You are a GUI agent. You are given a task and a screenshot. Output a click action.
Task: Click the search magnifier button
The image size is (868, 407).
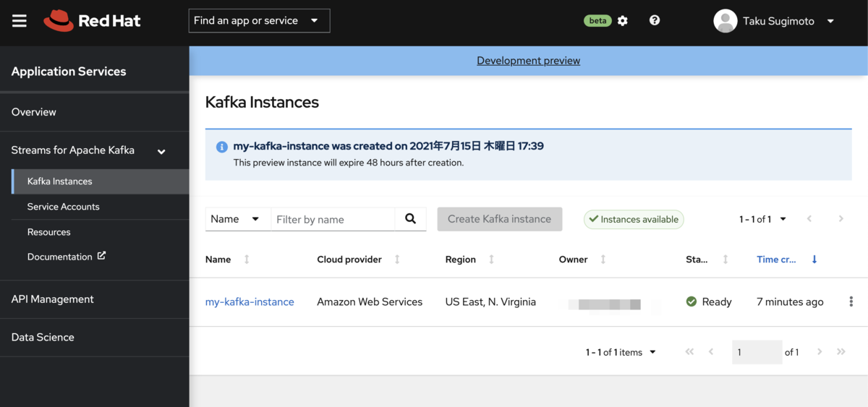411,219
